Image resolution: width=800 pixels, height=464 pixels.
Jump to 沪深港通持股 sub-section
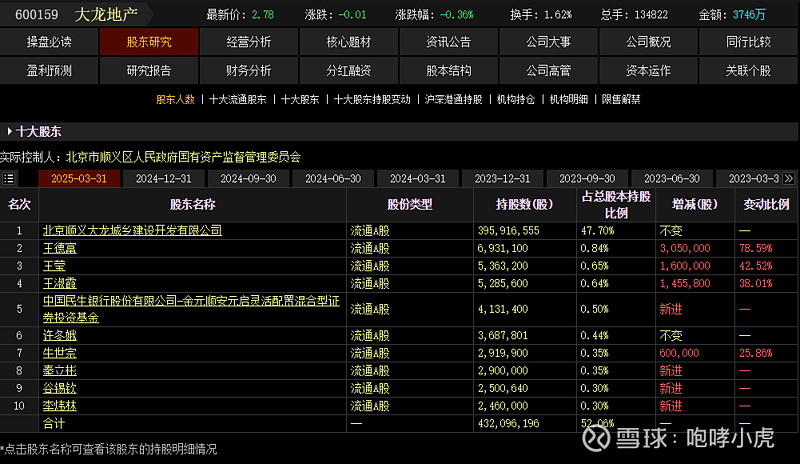[454, 100]
